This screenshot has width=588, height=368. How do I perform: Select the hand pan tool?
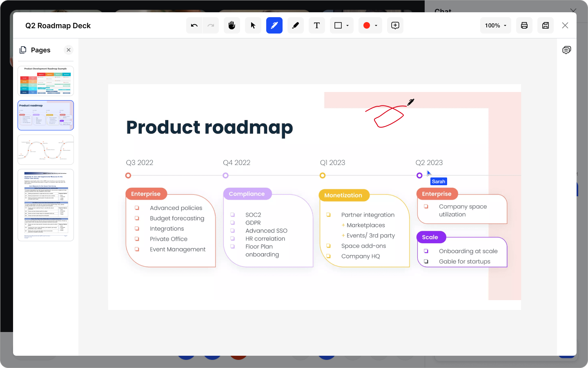[x=232, y=25]
